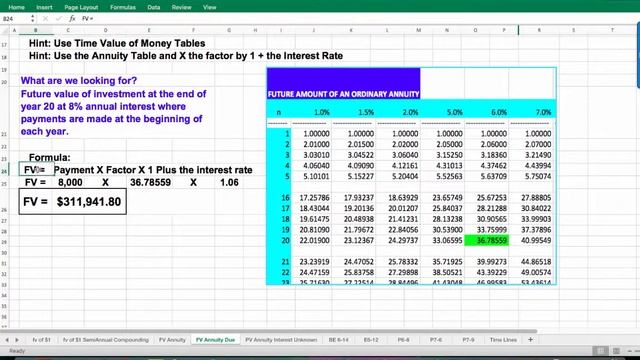Screen dimensions: 640x360
Task: Switch to the 'BE 6-14' sheet
Action: 338,340
